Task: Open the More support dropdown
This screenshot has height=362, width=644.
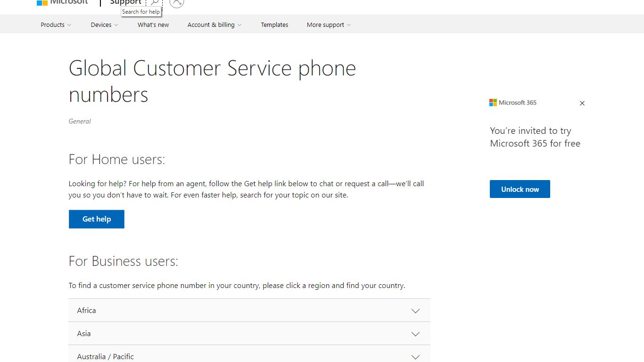Action: 329,25
